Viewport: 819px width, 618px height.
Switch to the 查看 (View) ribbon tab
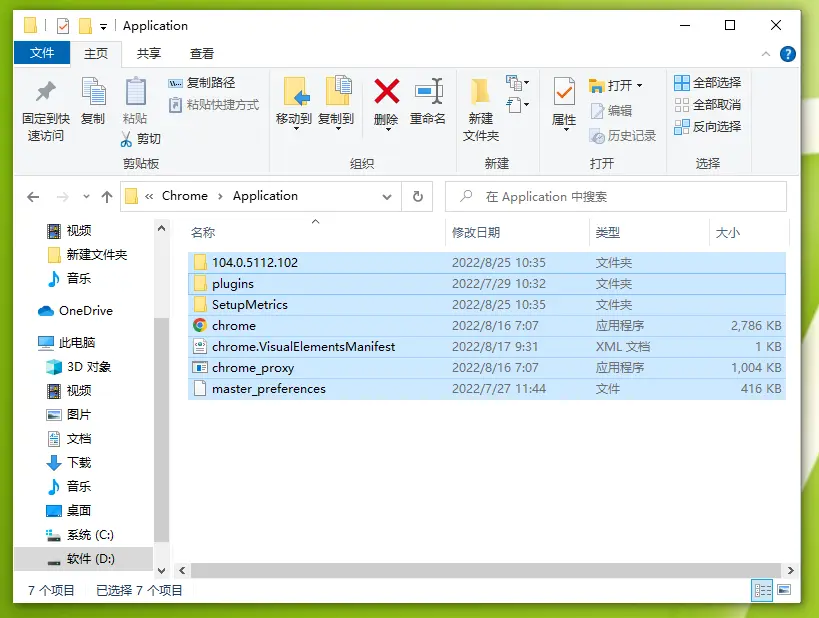coord(202,54)
